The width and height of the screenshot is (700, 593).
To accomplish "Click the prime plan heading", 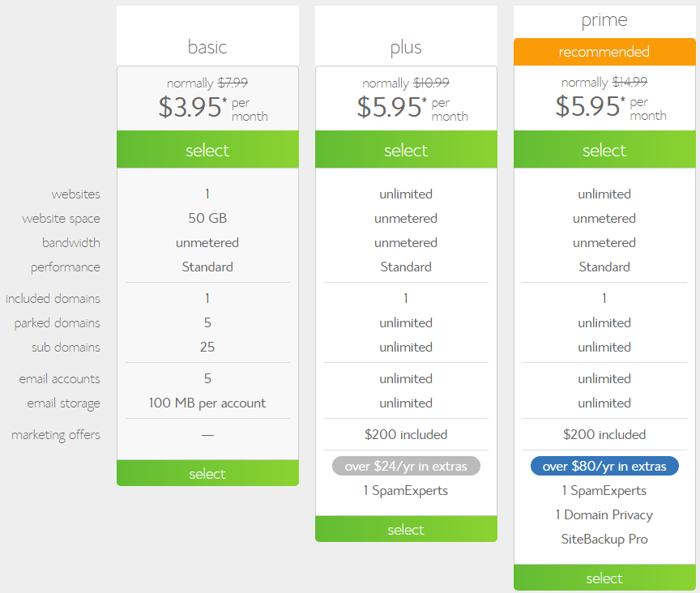I will click(604, 20).
